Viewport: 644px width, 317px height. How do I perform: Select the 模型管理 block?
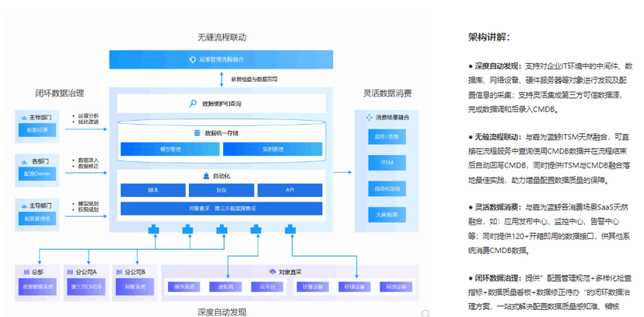point(170,150)
